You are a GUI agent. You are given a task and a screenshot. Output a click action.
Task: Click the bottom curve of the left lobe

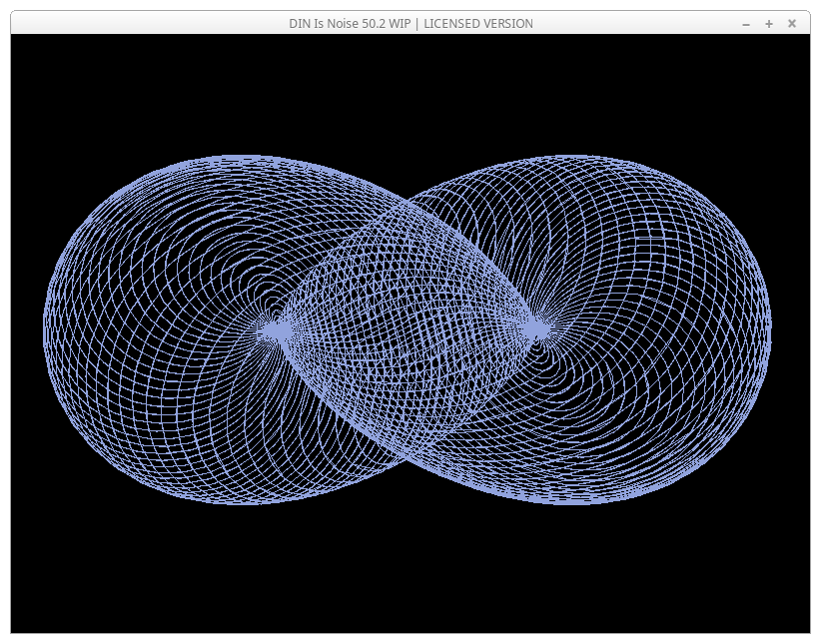coord(235,502)
